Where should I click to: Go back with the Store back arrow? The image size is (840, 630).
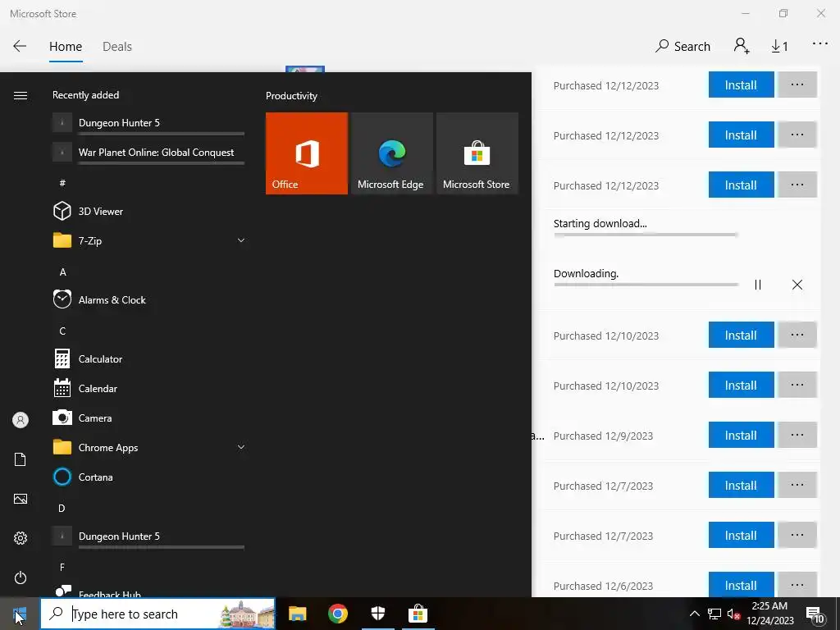pyautogui.click(x=20, y=46)
